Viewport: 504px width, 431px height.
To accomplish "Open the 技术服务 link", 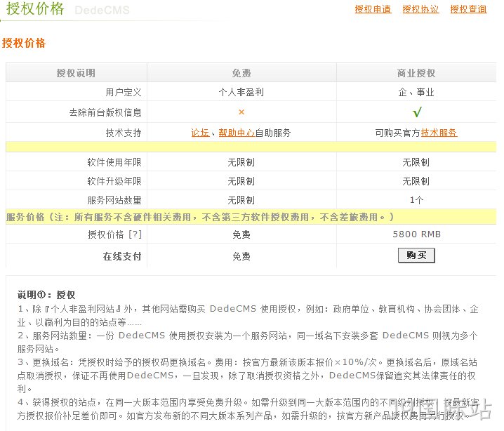I will (x=439, y=133).
